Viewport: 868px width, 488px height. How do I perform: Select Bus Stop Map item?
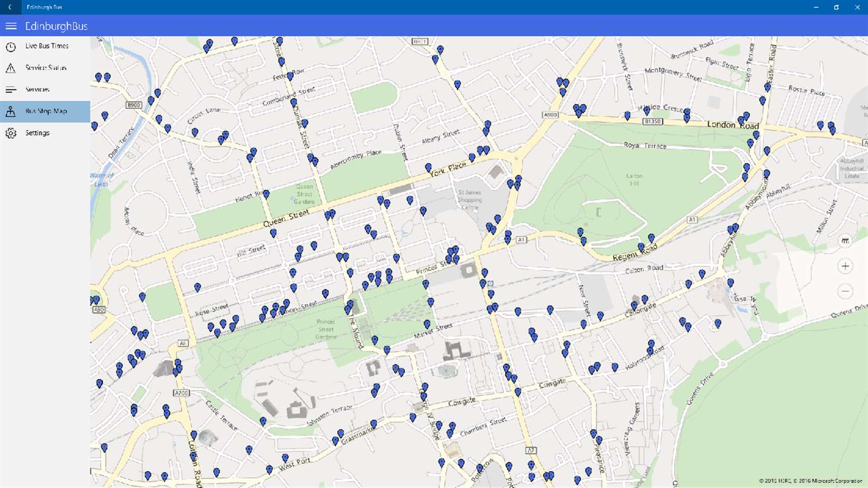coord(45,111)
